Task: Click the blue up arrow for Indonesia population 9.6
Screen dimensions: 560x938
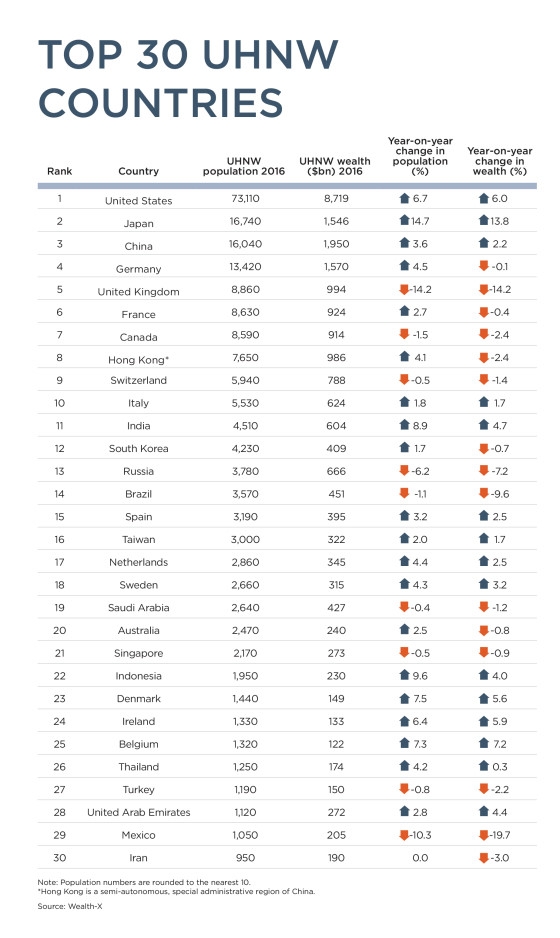Action: click(x=404, y=675)
